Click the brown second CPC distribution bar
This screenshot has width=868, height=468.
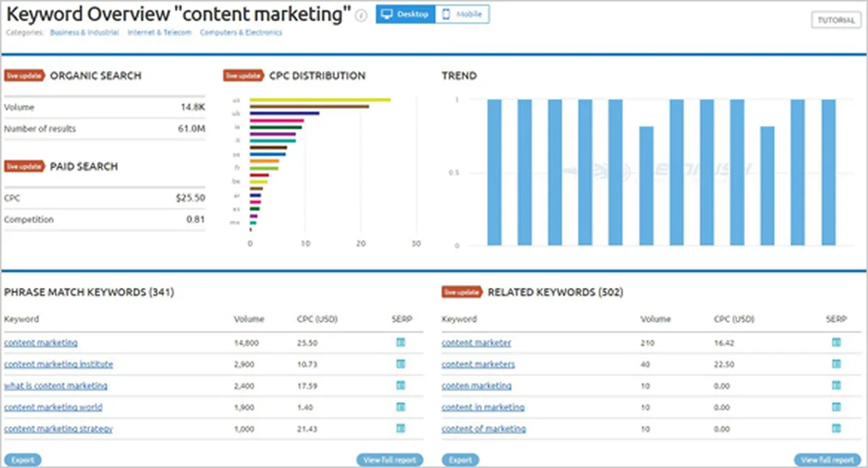pyautogui.click(x=309, y=106)
